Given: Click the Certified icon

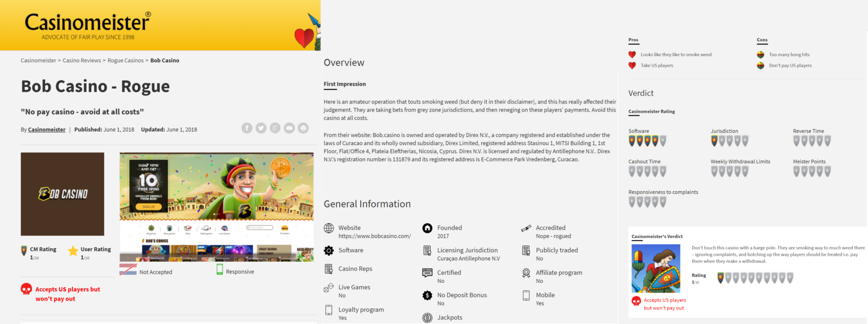Looking at the screenshot, I should pyautogui.click(x=427, y=273).
